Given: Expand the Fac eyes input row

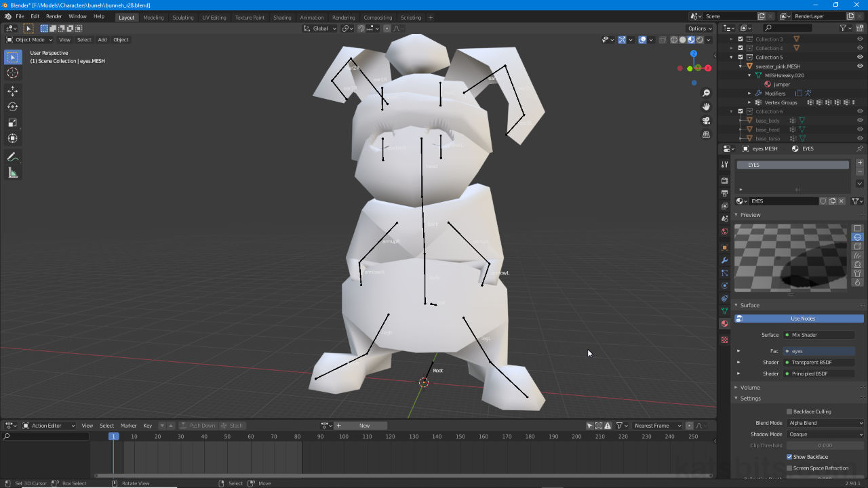Looking at the screenshot, I should [x=738, y=351].
